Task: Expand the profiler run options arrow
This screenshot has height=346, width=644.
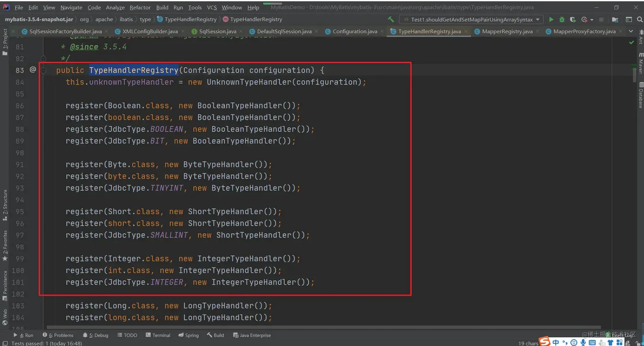Action: 592,20
